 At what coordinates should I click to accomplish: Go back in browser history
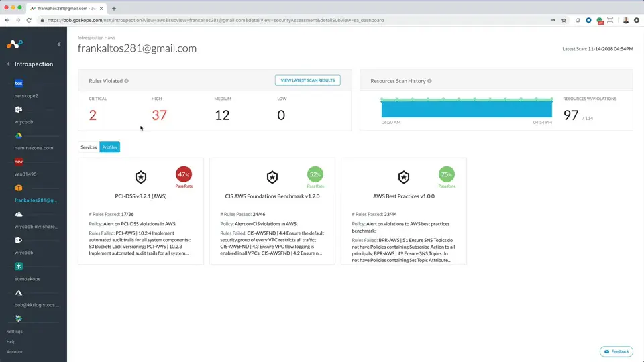(x=7, y=20)
